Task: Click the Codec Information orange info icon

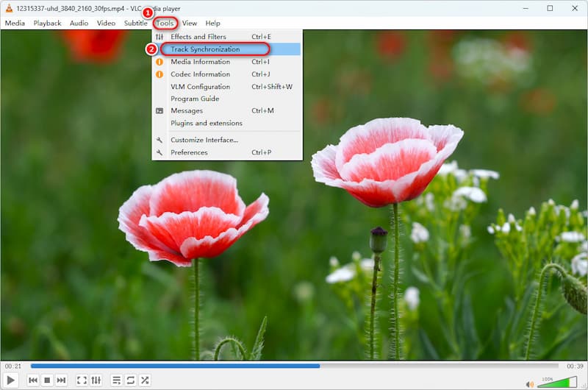Action: pyautogui.click(x=159, y=74)
